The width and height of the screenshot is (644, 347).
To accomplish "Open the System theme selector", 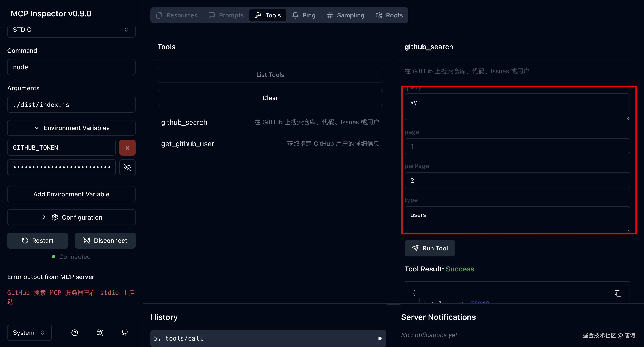I will point(29,332).
